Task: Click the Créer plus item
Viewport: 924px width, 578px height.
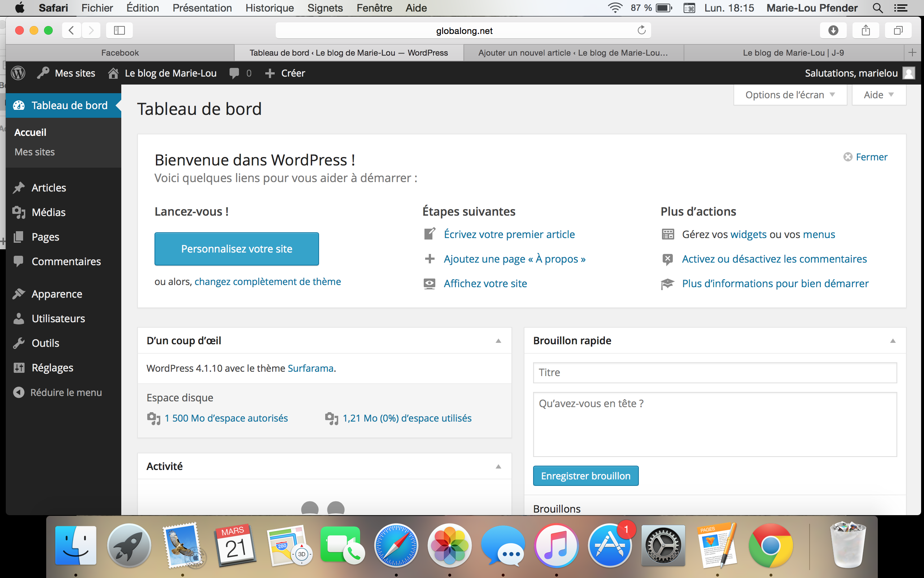Action: (x=285, y=73)
